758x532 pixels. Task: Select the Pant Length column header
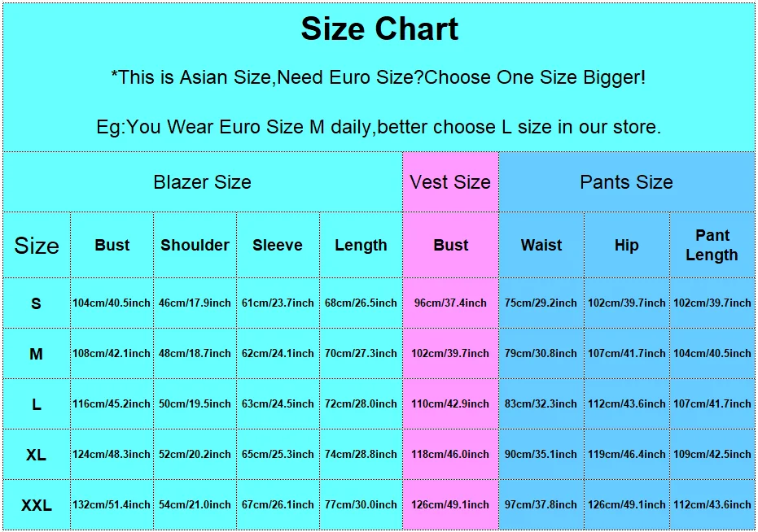[x=712, y=245]
